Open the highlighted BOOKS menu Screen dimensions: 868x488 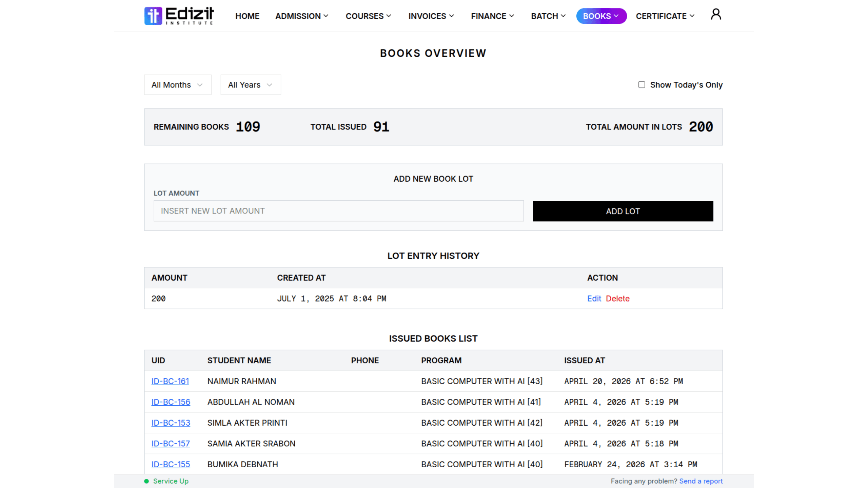click(x=601, y=16)
